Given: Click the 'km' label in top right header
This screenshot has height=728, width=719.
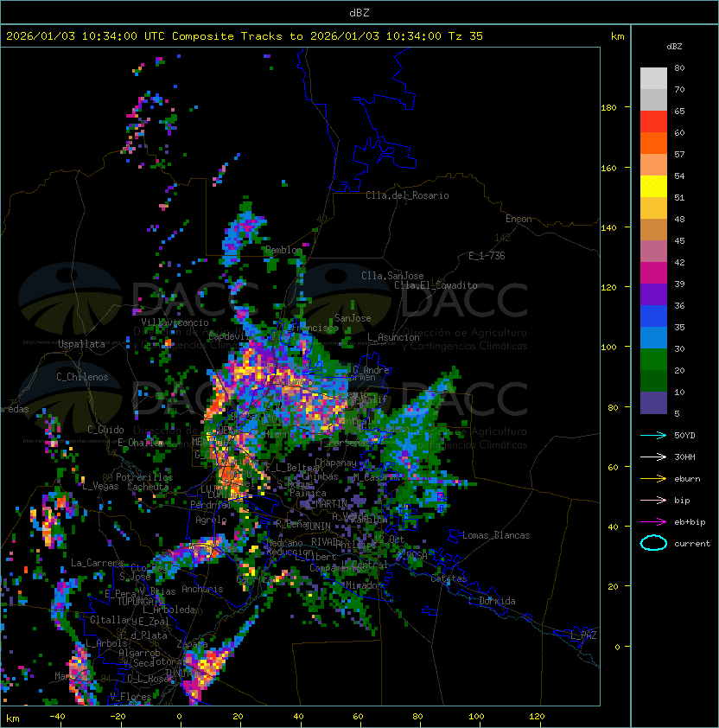Looking at the screenshot, I should pyautogui.click(x=617, y=36).
